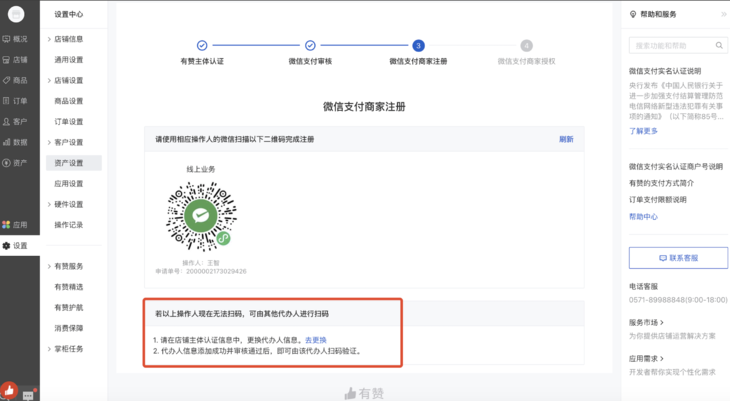730x401 pixels.
Task: Open 服务市场 arrow link
Action: coord(646,322)
